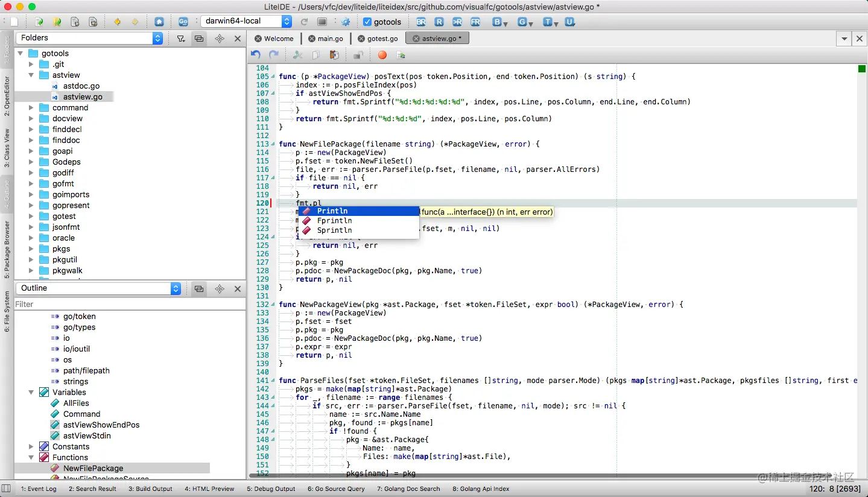868x497 pixels.
Task: Open the Folders view selector dropdown
Action: pos(89,38)
